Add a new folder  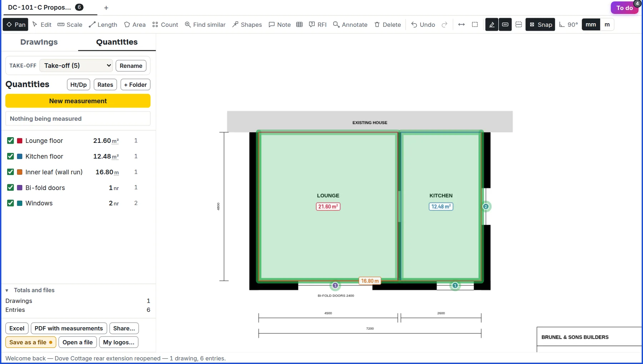(x=135, y=85)
